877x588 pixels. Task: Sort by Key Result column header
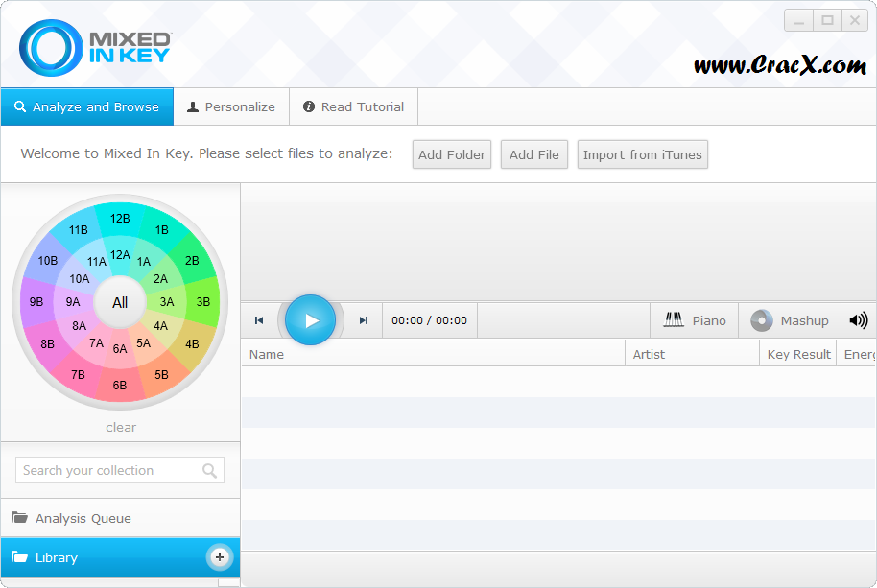[798, 354]
